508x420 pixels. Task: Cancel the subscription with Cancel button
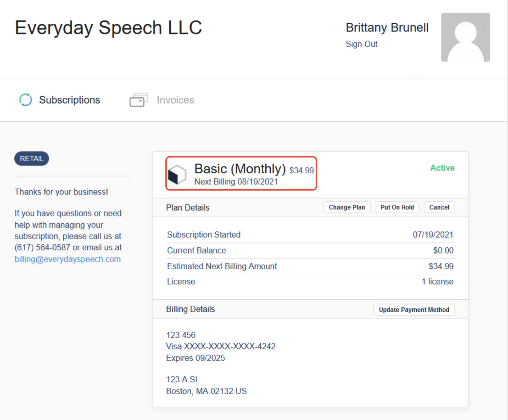tap(439, 207)
